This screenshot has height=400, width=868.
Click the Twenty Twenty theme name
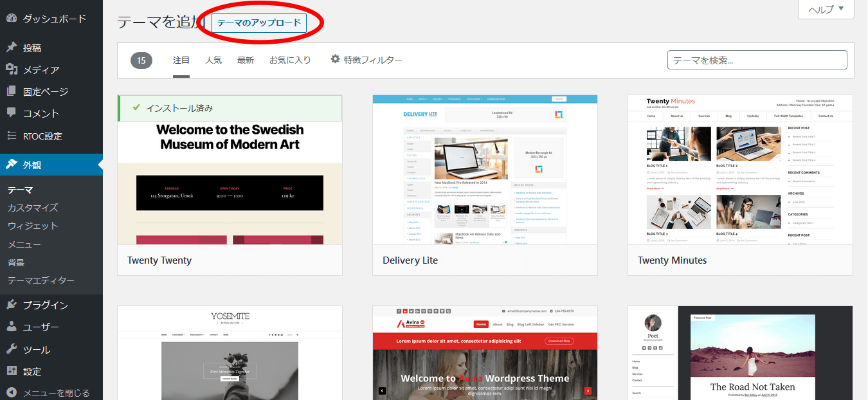tap(159, 260)
